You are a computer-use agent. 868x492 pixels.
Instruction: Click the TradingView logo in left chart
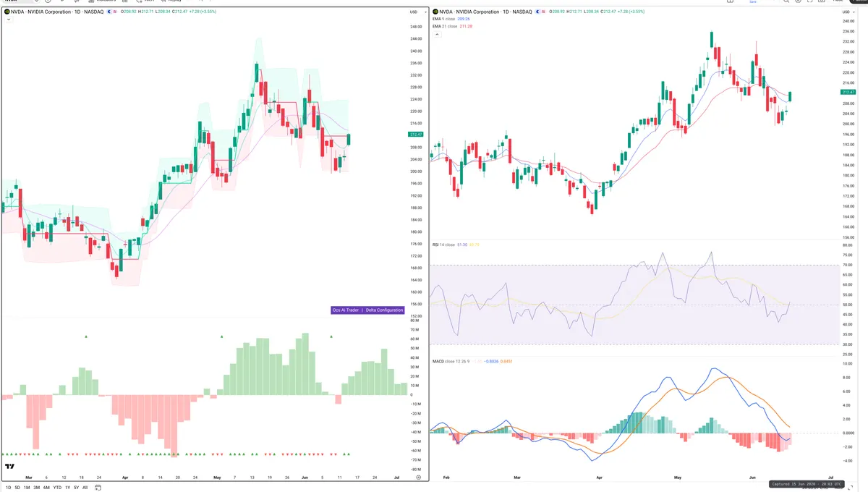[10, 467]
